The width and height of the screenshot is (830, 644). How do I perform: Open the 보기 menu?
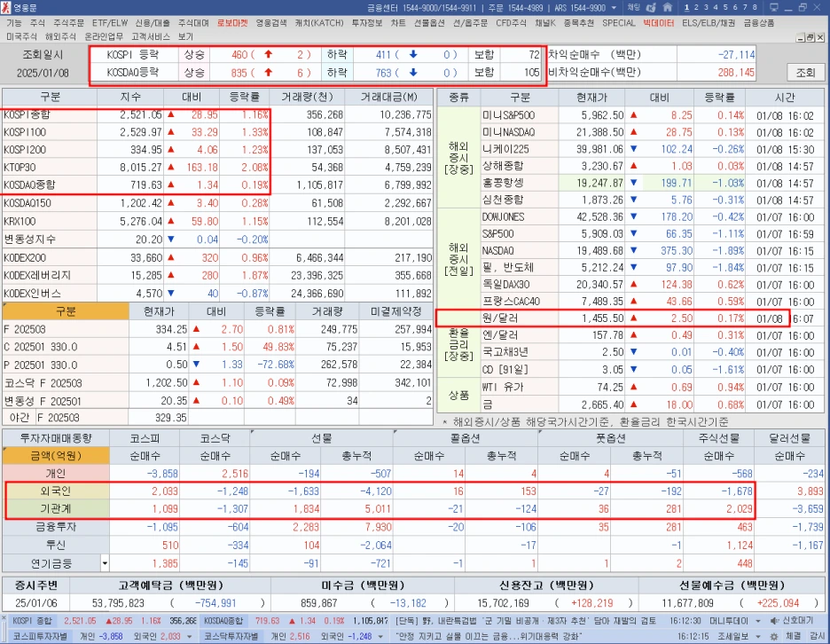coord(184,37)
